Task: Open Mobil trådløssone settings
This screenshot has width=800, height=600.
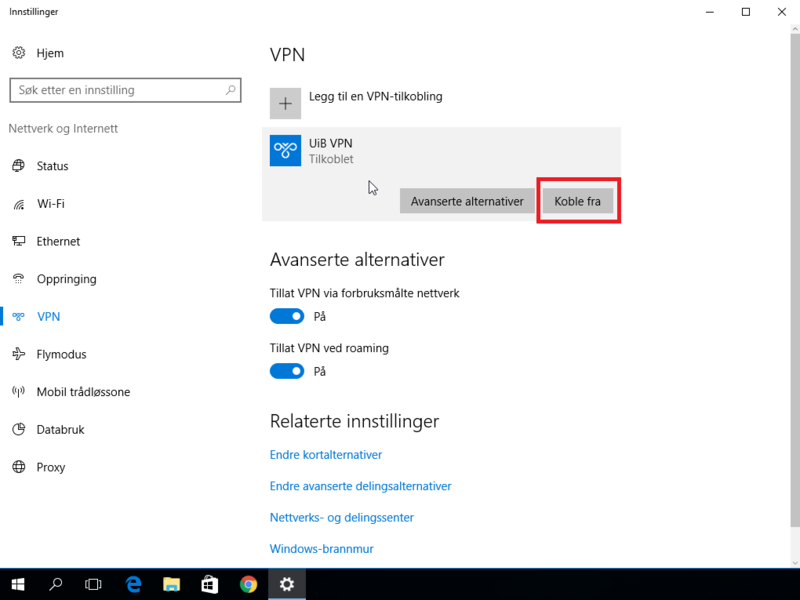Action: 83,392
